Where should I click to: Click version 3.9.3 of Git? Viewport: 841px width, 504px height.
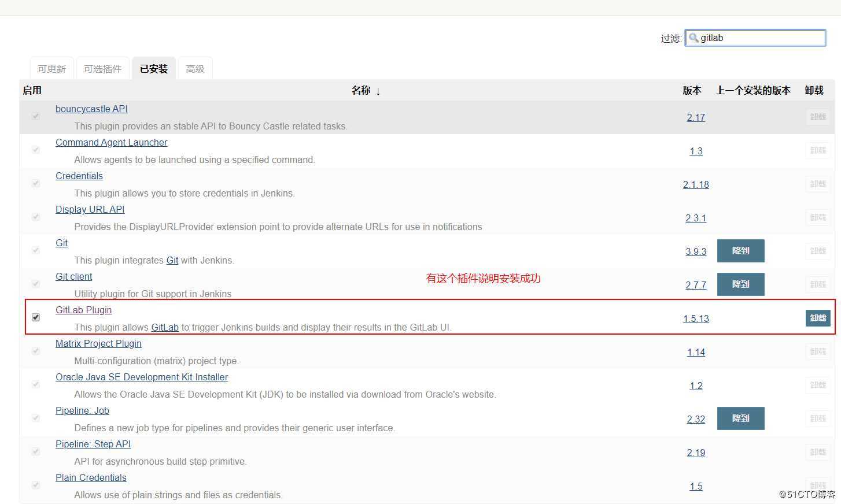pyautogui.click(x=696, y=251)
